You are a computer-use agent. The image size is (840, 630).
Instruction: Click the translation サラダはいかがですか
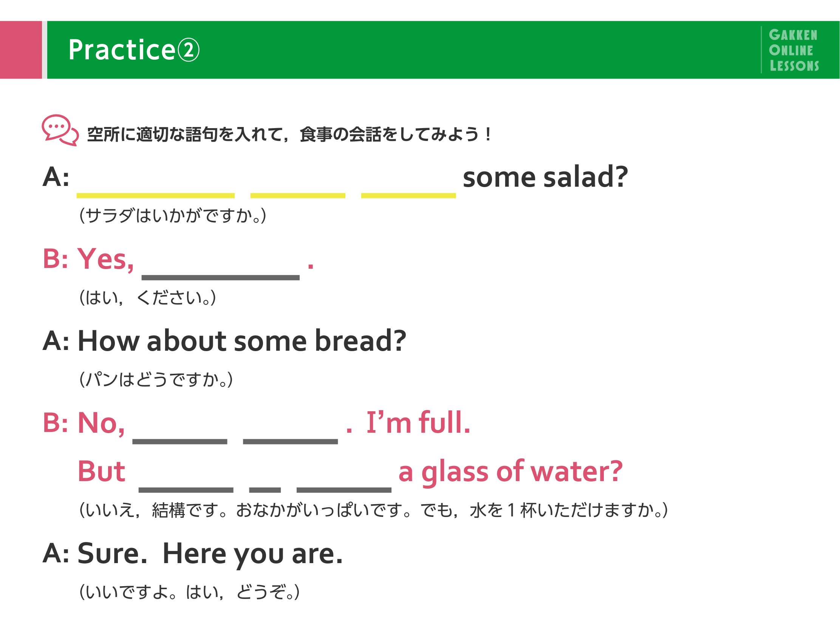173,215
